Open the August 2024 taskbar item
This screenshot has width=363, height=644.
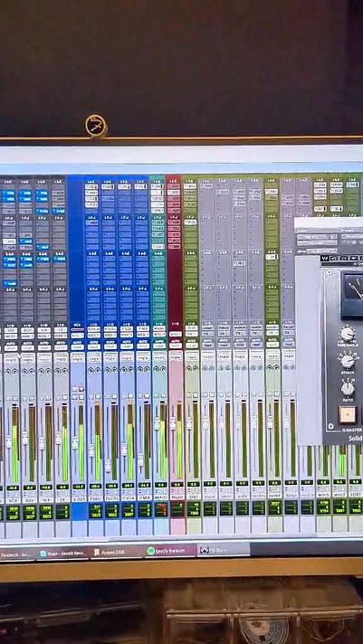tap(117, 553)
